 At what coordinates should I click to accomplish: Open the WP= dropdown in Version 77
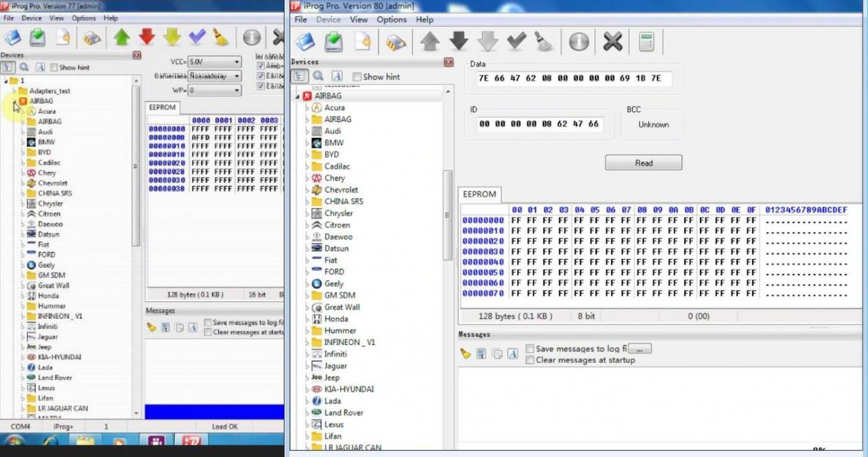[x=214, y=90]
